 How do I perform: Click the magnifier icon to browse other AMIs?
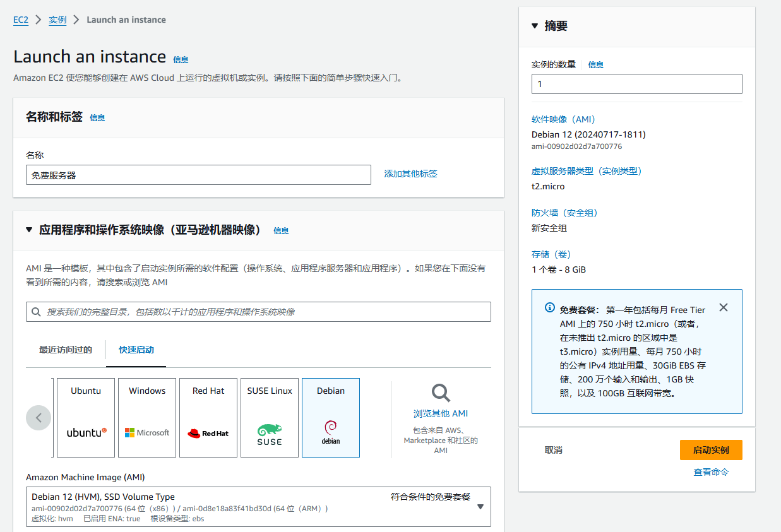coord(441,393)
